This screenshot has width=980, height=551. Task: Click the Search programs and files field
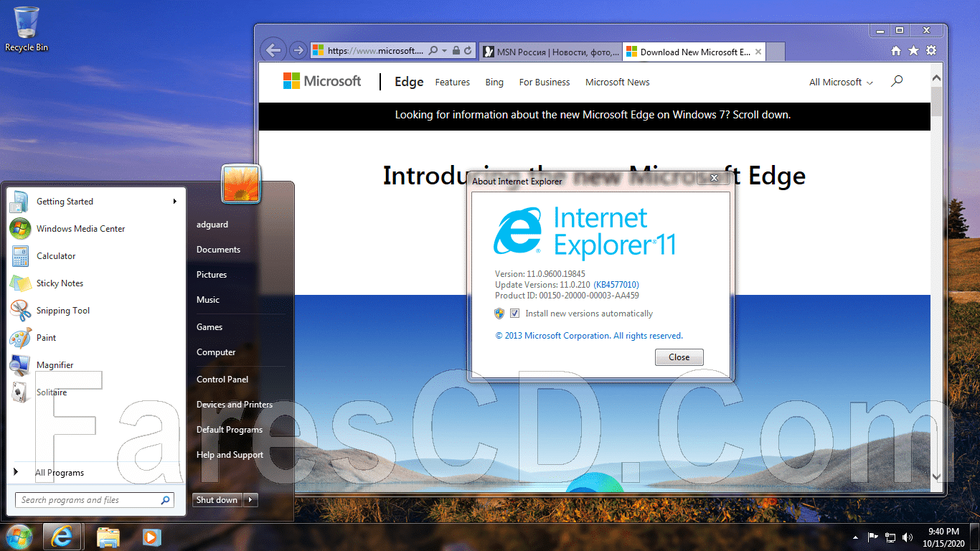[95, 500]
